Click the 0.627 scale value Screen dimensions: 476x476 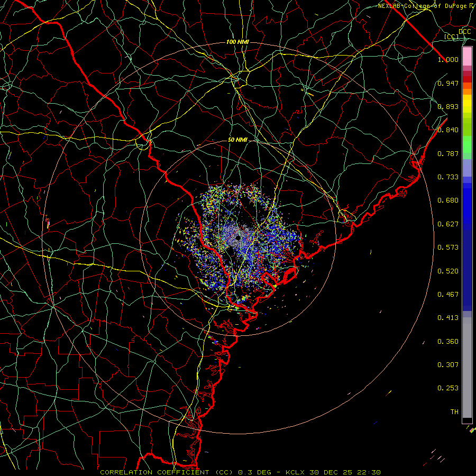point(448,224)
